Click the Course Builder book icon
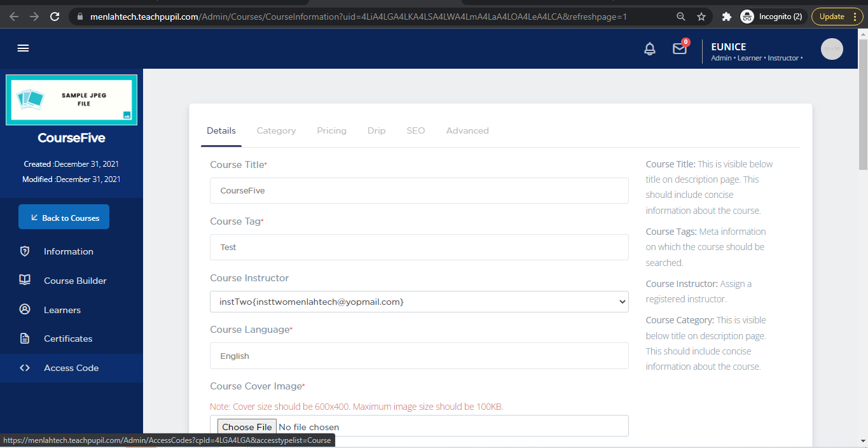The image size is (868, 448). point(25,281)
